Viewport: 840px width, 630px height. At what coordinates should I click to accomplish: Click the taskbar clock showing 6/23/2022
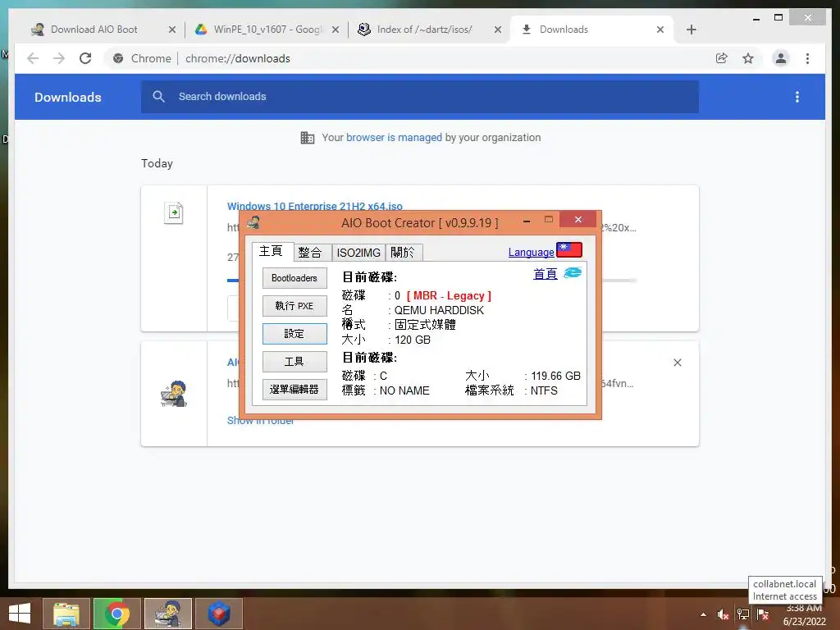click(x=804, y=614)
